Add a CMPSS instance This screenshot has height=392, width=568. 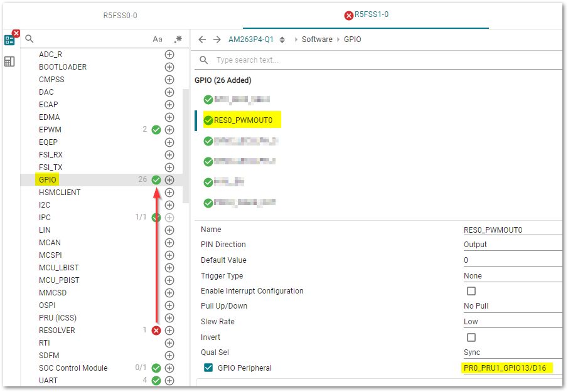click(169, 80)
